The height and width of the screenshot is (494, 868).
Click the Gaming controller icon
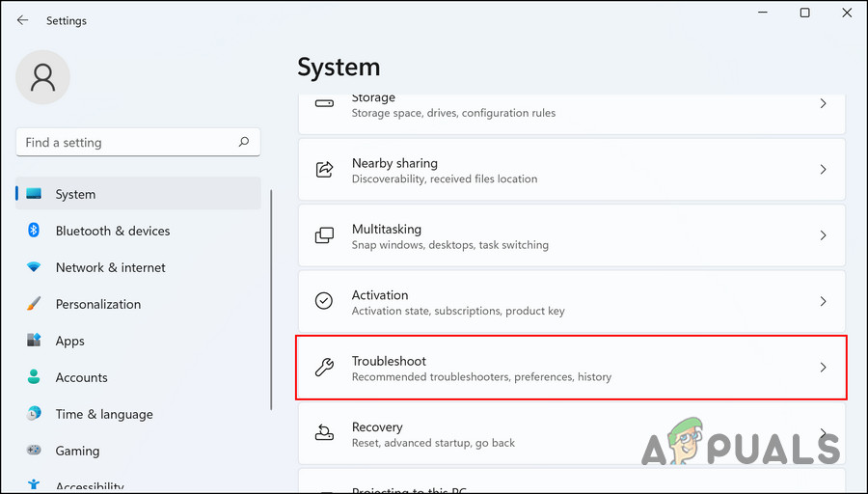pos(34,451)
